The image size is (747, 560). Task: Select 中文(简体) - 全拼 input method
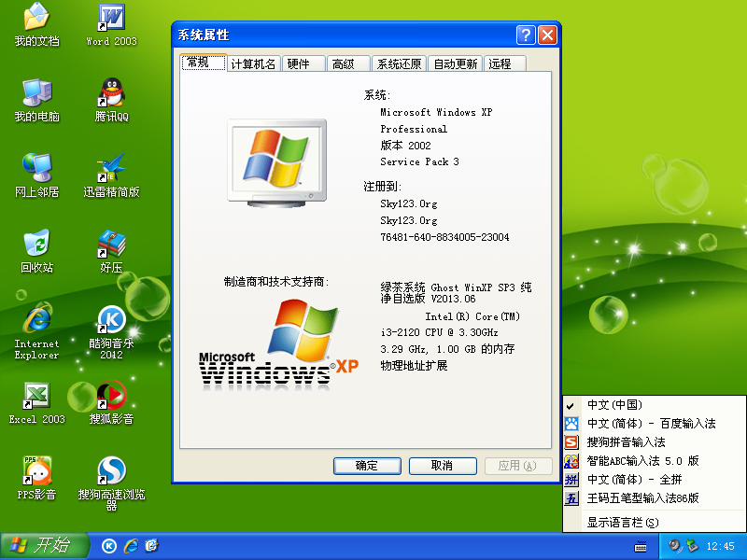(x=655, y=479)
